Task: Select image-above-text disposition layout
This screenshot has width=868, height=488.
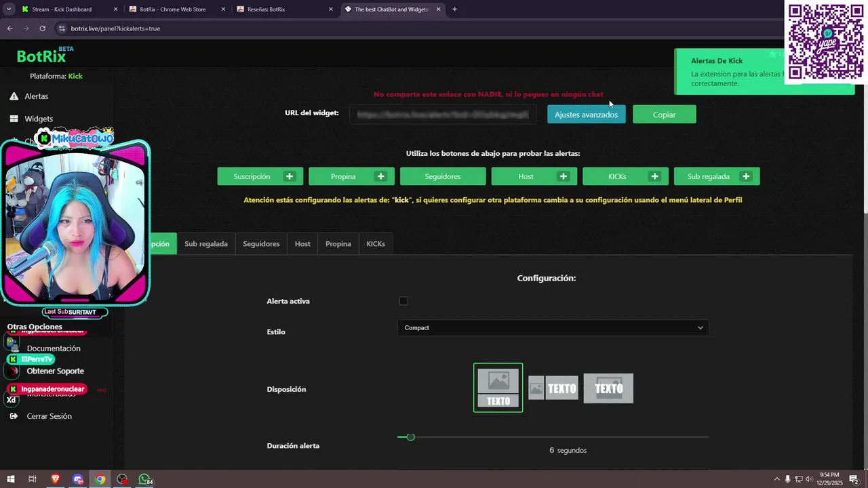Action: [498, 388]
